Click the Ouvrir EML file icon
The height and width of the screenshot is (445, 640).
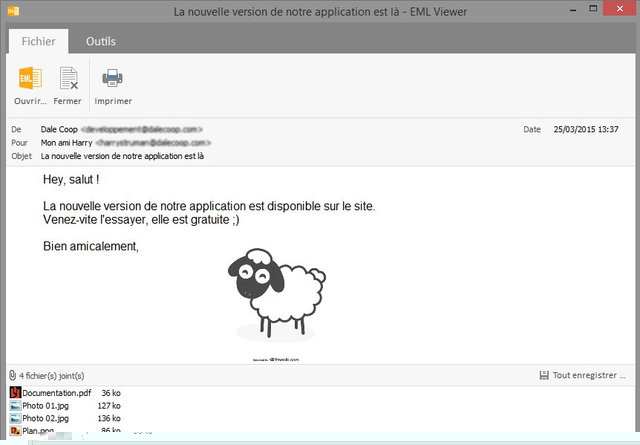coord(30,79)
